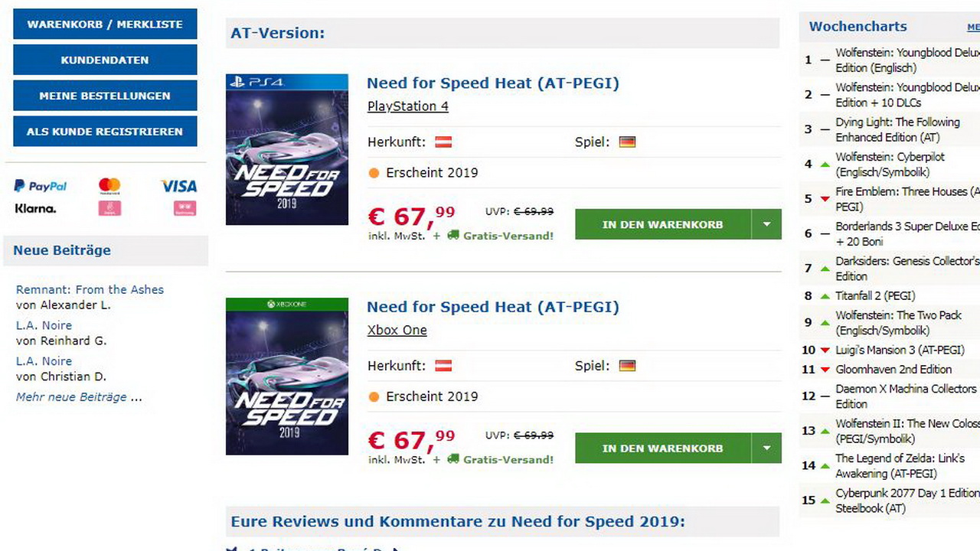Click the delivery truck icon for PS4 Gratis-Versand
The height and width of the screenshot is (551, 980).
[x=453, y=236]
